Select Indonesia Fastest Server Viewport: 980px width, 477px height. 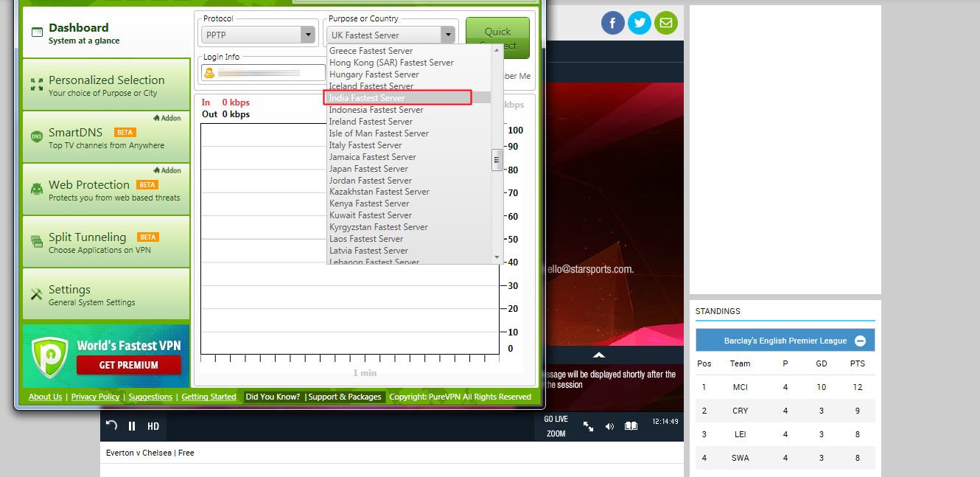click(x=409, y=110)
